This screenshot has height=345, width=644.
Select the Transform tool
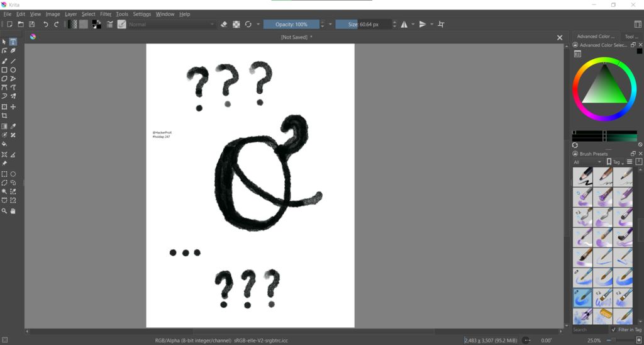pyautogui.click(x=4, y=107)
